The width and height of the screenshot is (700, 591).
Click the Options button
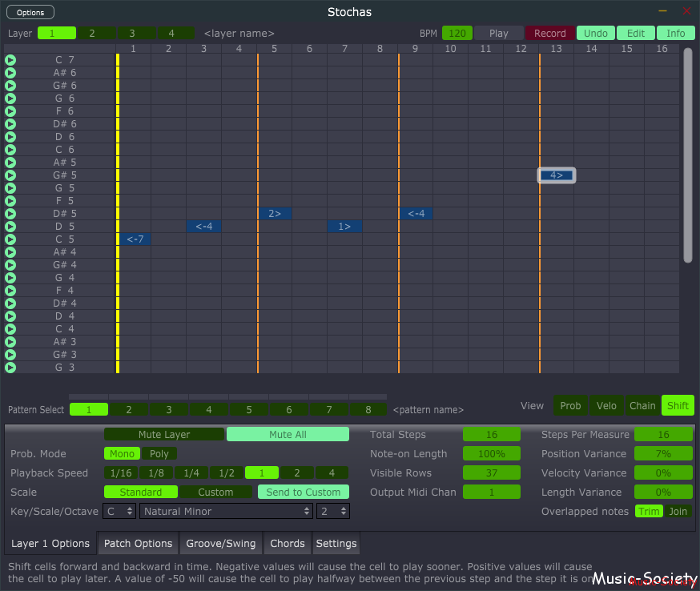pos(30,13)
